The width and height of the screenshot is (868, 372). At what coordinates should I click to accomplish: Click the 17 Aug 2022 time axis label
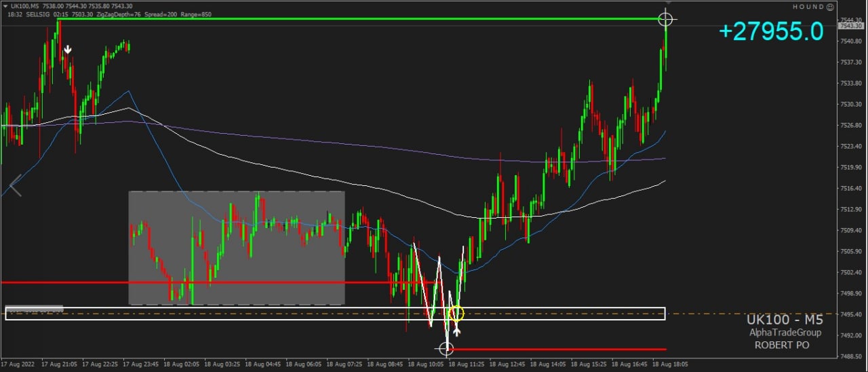point(16,364)
